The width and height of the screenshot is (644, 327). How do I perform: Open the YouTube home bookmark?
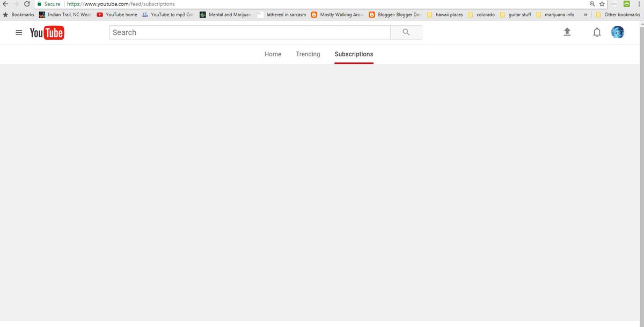coord(117,14)
